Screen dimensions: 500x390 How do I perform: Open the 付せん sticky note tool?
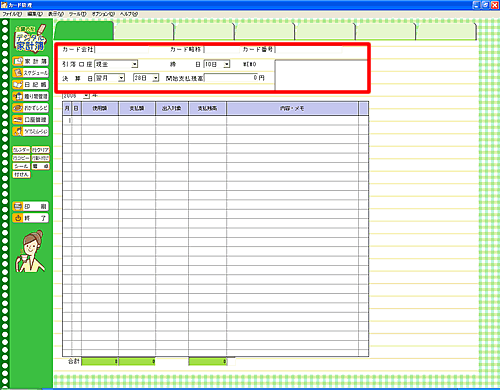[x=21, y=174]
